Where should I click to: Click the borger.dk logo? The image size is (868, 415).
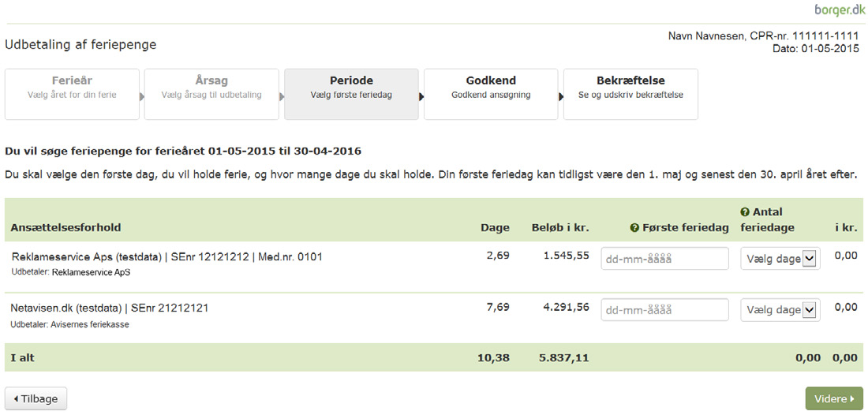(x=837, y=9)
